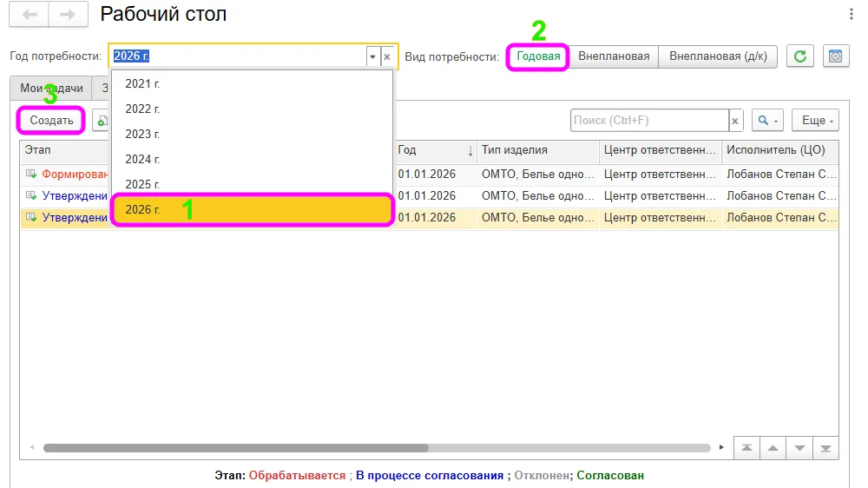Jump to the last row with bottom arrow
The image size is (868, 488).
pos(826,448)
